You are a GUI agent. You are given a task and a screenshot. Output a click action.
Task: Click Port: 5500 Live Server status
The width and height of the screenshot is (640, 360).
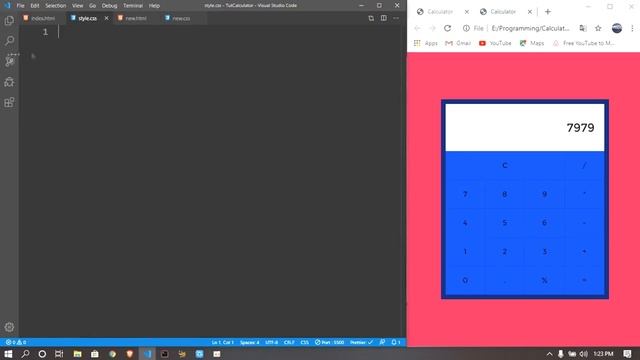(x=330, y=342)
